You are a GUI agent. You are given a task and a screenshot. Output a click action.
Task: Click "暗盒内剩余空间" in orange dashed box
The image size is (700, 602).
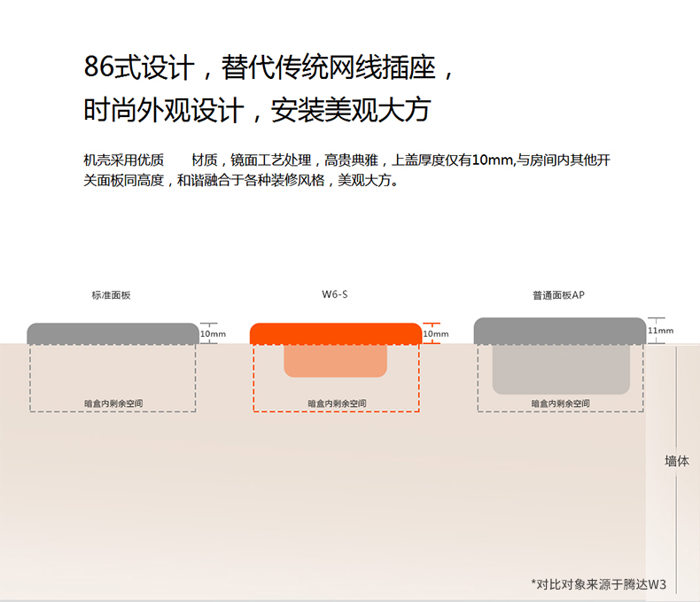click(337, 403)
